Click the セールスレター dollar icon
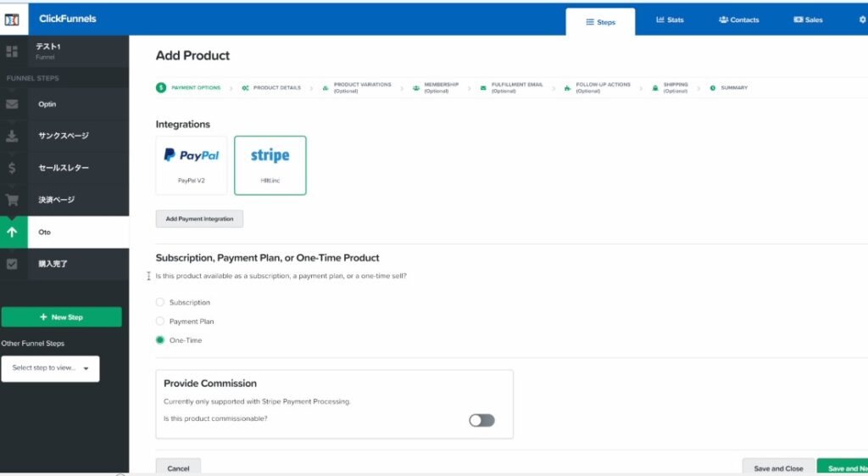The image size is (868, 476). point(12,168)
